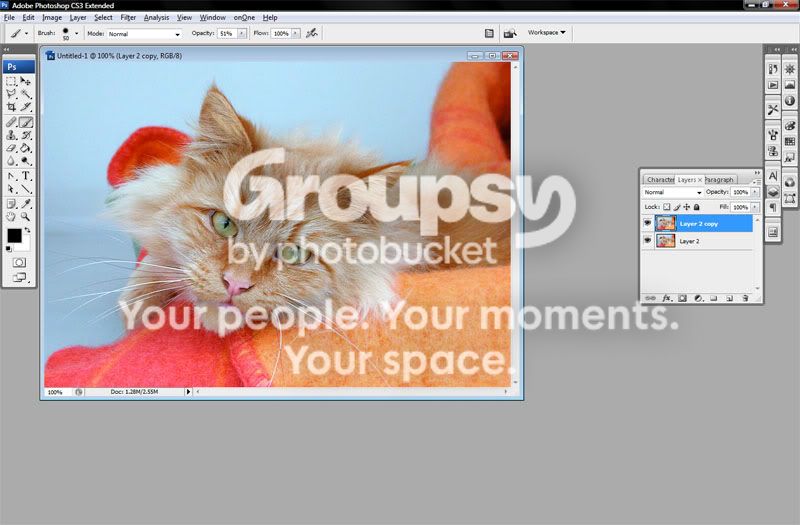Select the Paint Bucket tool

coord(26,148)
